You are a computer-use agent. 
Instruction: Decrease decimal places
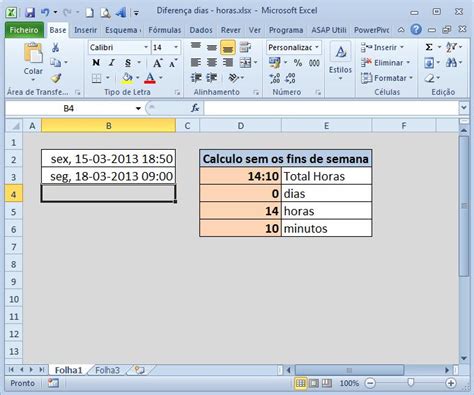coord(290,78)
